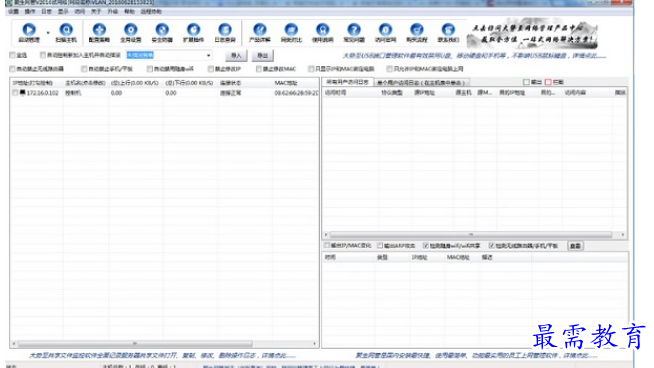Toggle 自动禁止手机/平板 checkbox
Screen dimensions: 654x368
tap(84, 69)
